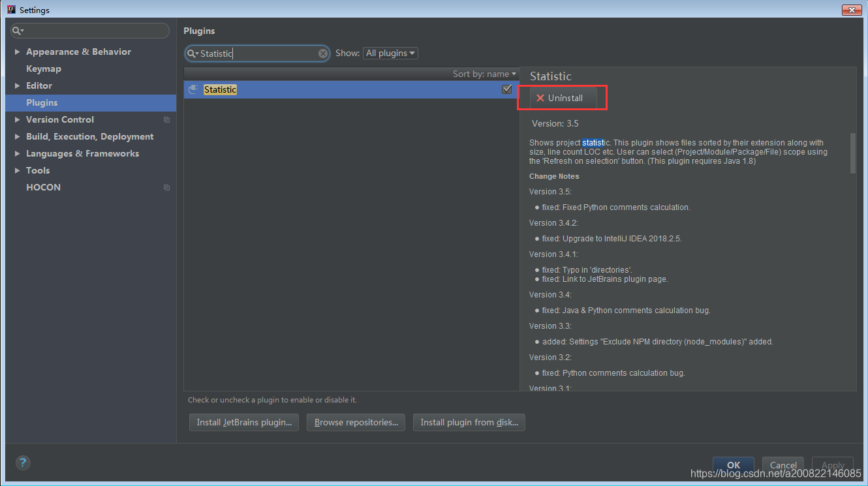Screen dimensions: 868x486
Task: Click the Version: 3.5 label
Action: point(555,123)
